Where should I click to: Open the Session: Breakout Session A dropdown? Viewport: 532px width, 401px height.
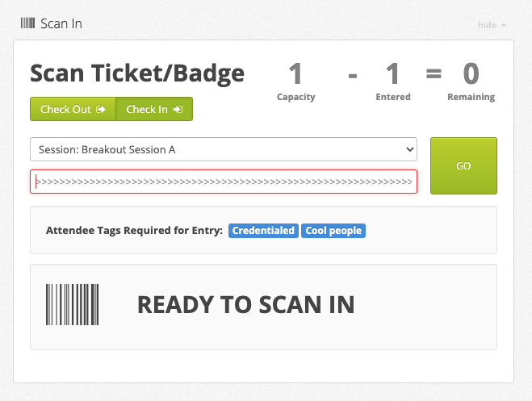[223, 149]
